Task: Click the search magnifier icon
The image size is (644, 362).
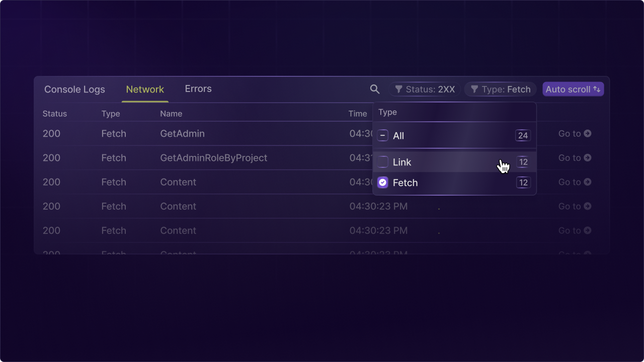Action: (x=374, y=89)
